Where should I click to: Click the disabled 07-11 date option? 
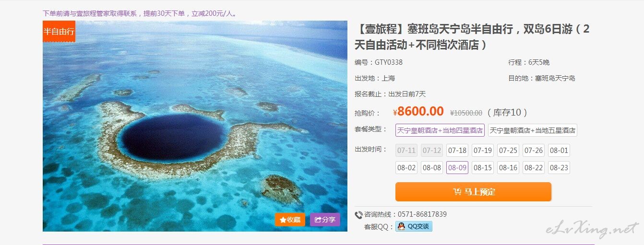coord(406,151)
